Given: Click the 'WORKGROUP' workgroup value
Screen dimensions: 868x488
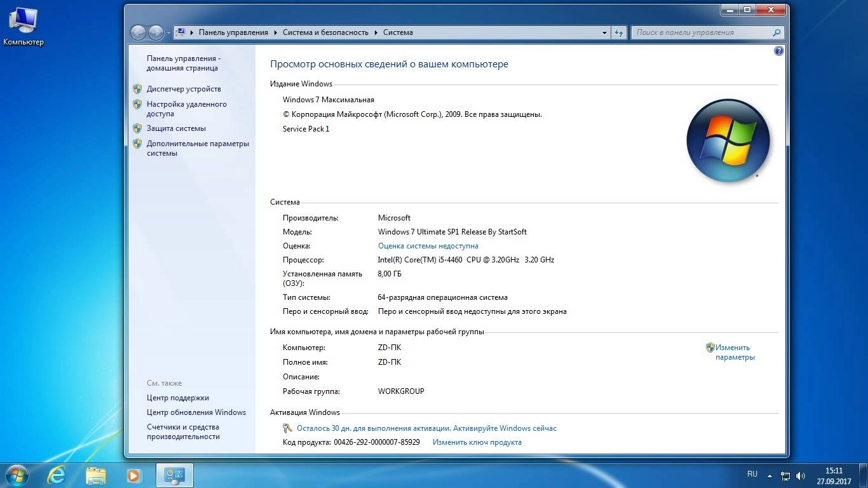Looking at the screenshot, I should 401,391.
